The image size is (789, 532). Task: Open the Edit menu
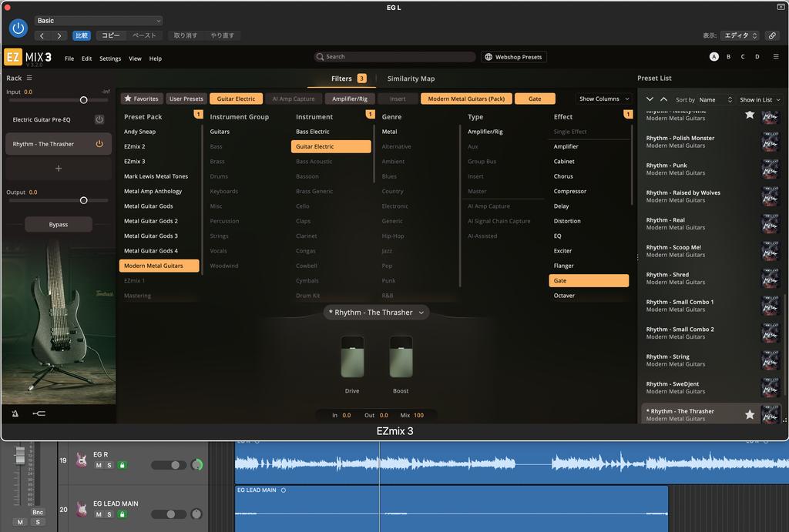coord(86,59)
